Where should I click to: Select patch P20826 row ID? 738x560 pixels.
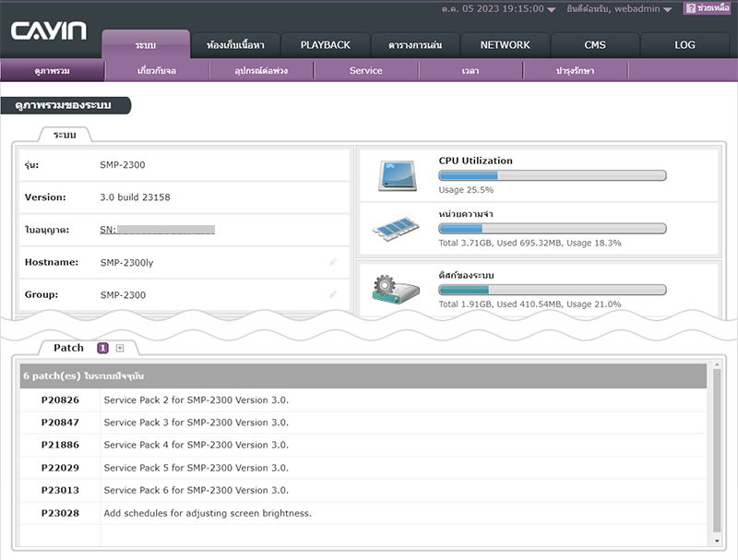pyautogui.click(x=60, y=400)
